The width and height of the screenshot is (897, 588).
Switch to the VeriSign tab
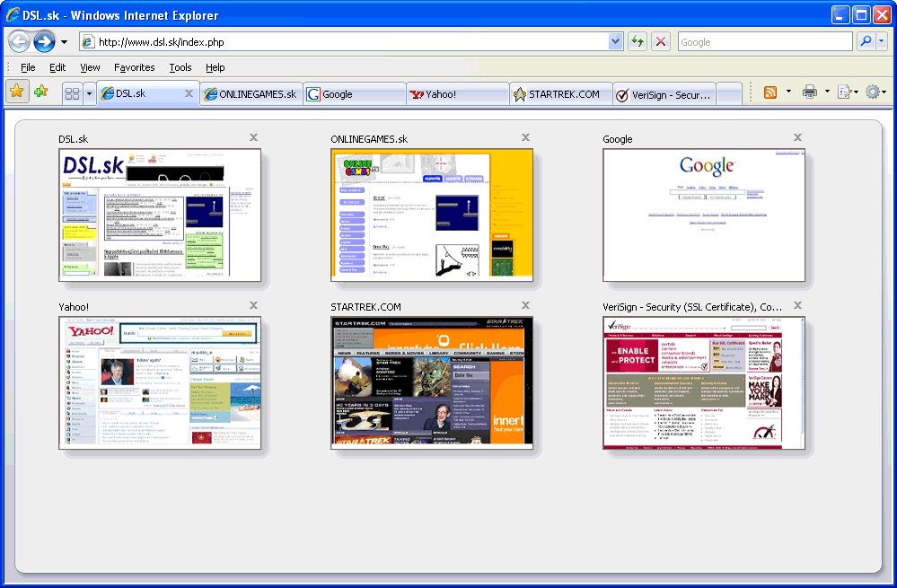(664, 94)
